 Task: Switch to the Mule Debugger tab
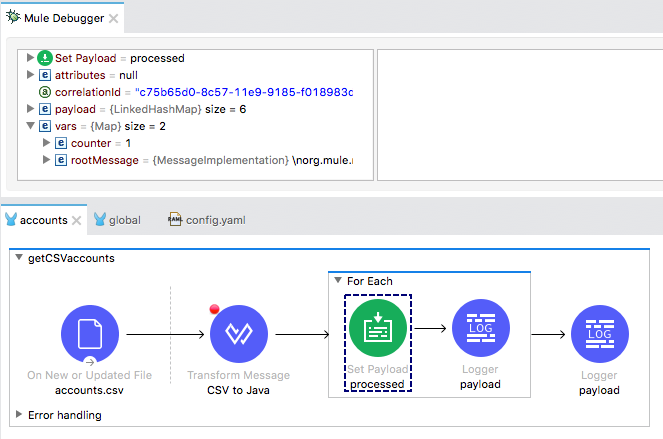coord(64,18)
